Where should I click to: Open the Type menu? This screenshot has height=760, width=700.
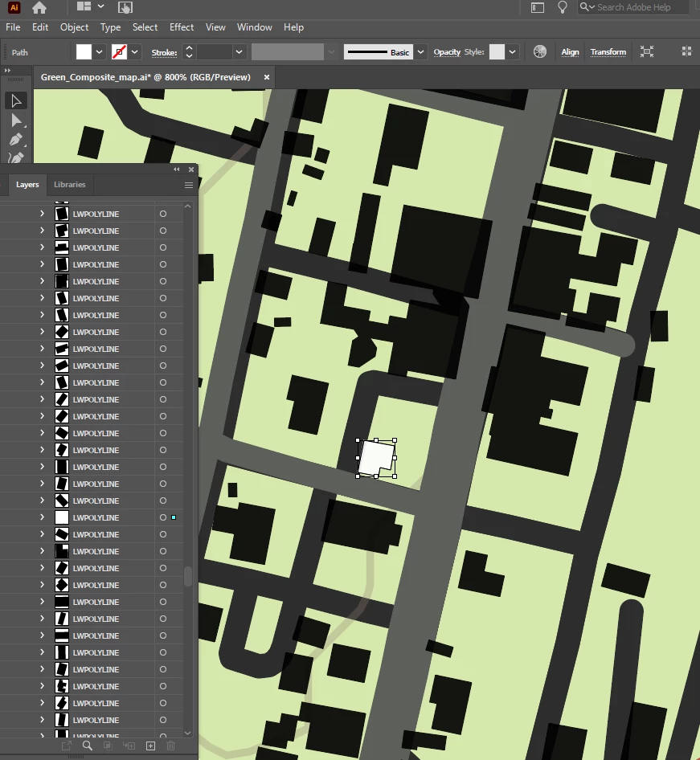tap(111, 27)
